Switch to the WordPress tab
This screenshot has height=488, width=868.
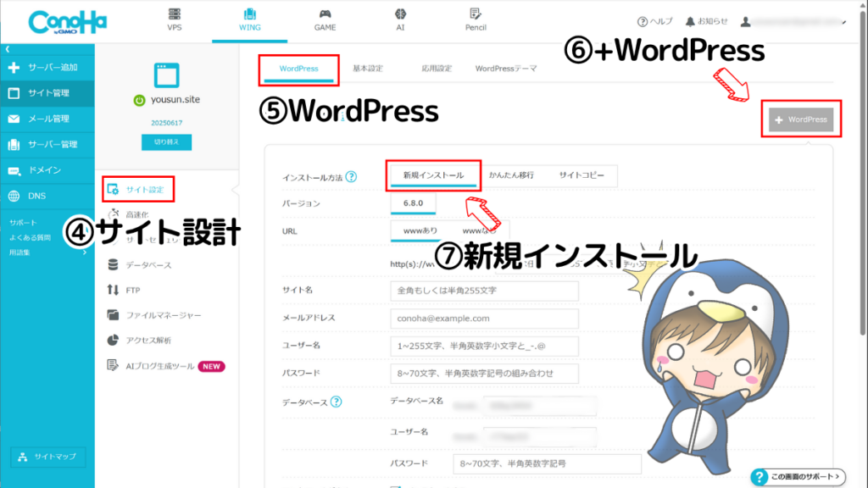[x=298, y=69]
